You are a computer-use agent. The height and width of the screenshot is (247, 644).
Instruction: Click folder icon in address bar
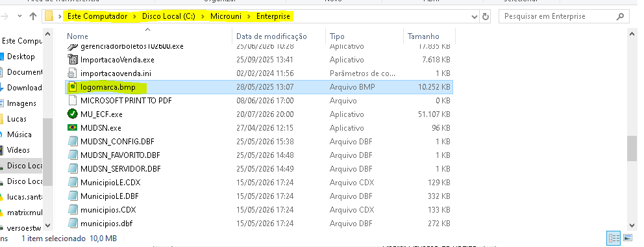[49, 16]
